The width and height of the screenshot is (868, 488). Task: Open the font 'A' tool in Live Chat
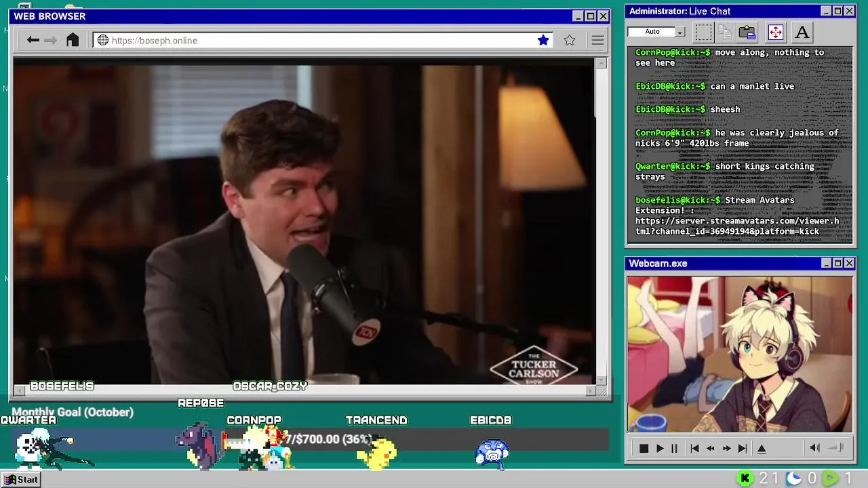pos(802,32)
